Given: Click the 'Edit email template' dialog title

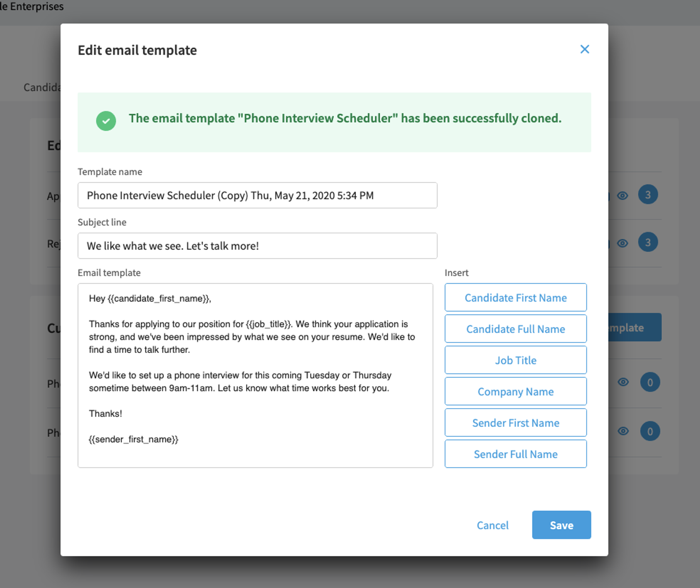Looking at the screenshot, I should point(137,50).
